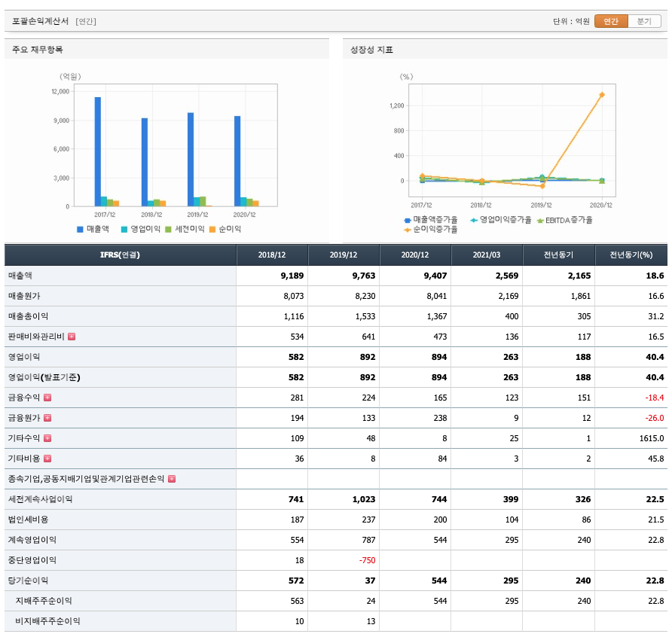Expand the 종속기업,공동지배기업및관계기업관련손익 row
The width and height of the screenshot is (672, 640).
tap(172, 479)
